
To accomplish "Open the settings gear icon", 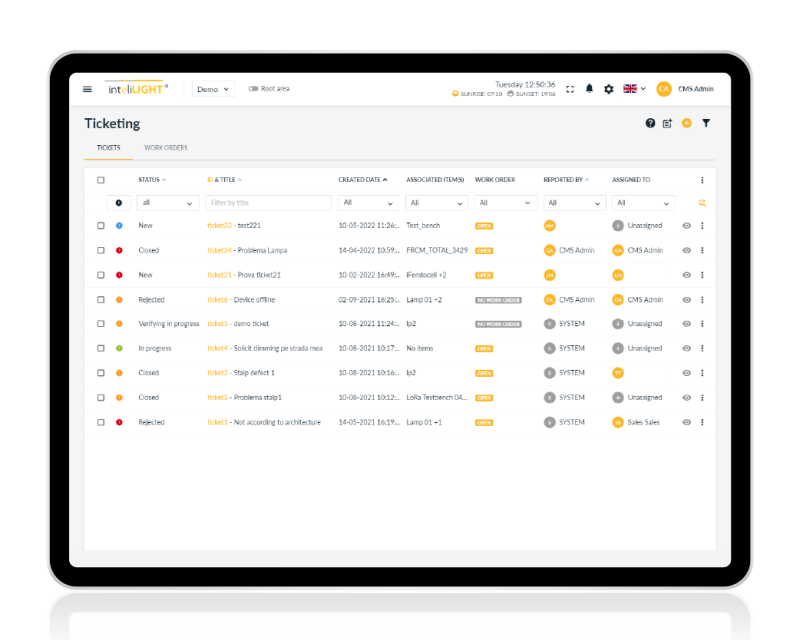I will pos(608,89).
